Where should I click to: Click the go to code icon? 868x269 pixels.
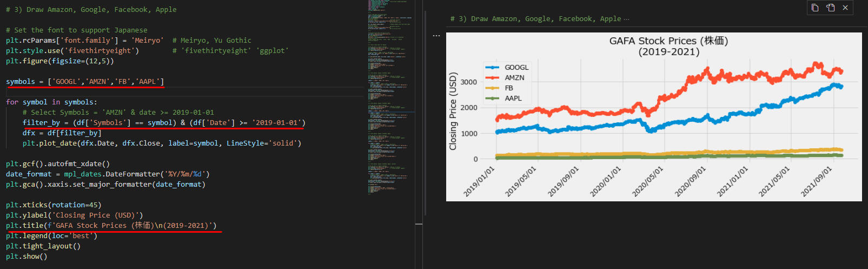[831, 8]
